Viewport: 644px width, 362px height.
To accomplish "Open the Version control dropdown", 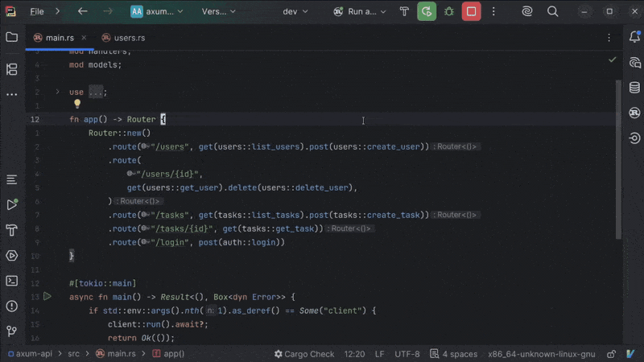I will [218, 11].
